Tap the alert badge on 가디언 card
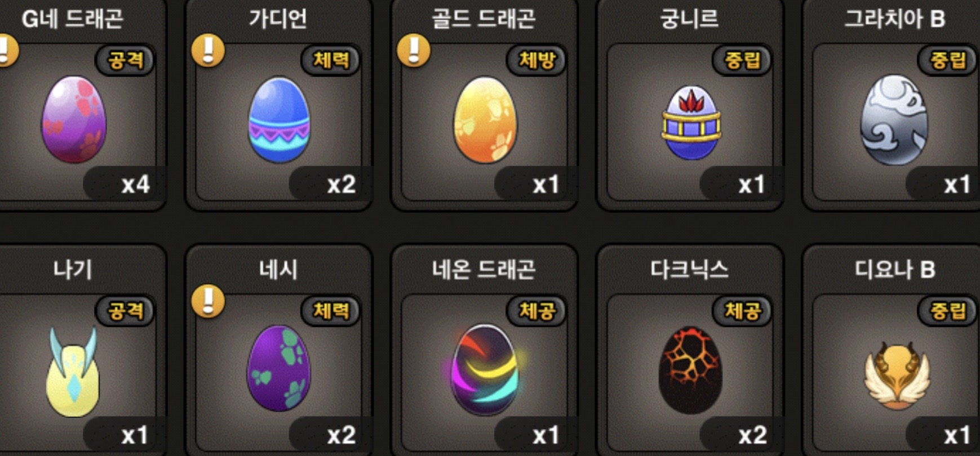The image size is (980, 456). [208, 51]
